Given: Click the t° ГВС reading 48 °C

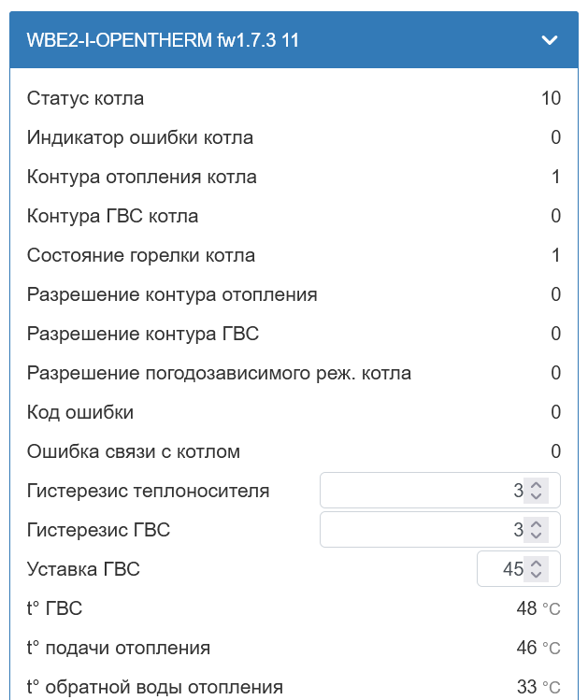Looking at the screenshot, I should [538, 608].
